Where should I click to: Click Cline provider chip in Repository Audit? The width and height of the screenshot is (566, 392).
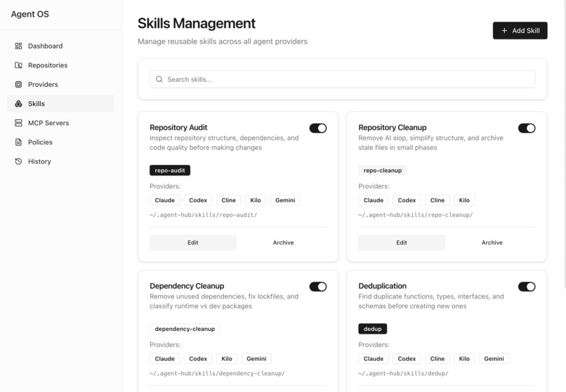(228, 200)
